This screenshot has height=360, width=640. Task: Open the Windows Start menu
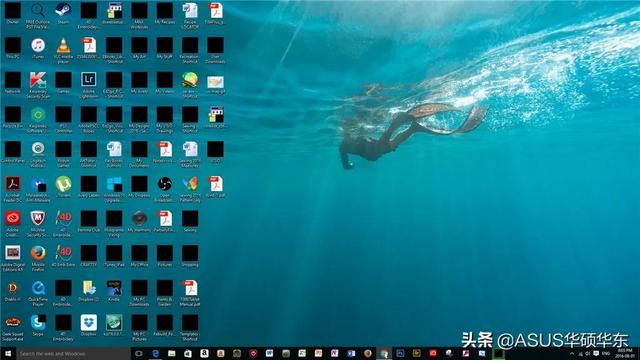(8, 353)
